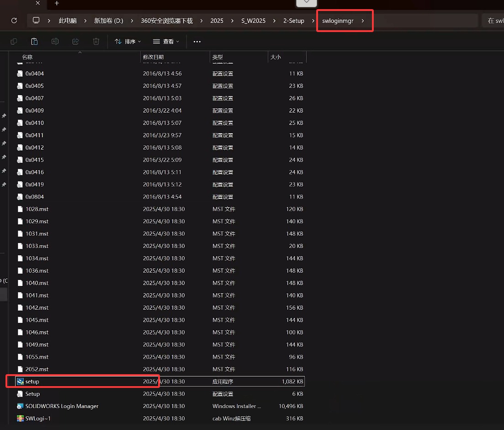Click the paste icon in the toolbar
This screenshot has height=430, width=504.
pos(34,42)
